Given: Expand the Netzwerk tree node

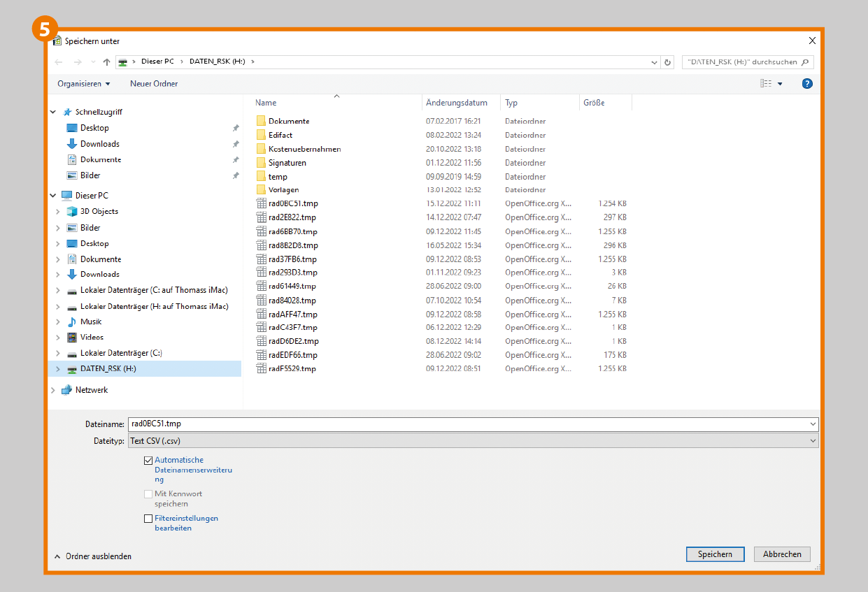Looking at the screenshot, I should click(x=53, y=390).
